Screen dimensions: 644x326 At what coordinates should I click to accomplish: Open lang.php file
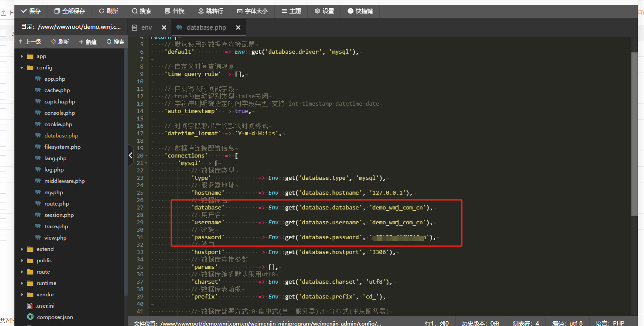pos(55,158)
